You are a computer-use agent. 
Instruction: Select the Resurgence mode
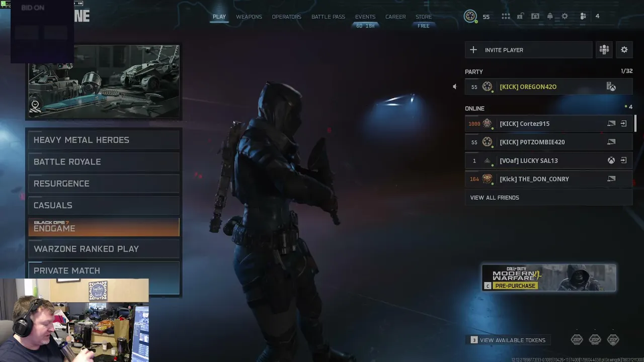104,184
